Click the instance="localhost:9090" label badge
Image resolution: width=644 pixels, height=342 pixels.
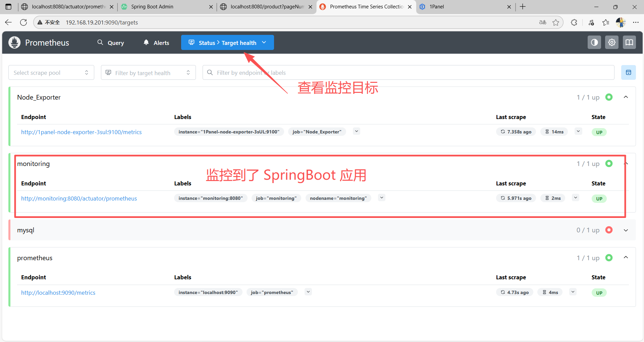pyautogui.click(x=208, y=292)
